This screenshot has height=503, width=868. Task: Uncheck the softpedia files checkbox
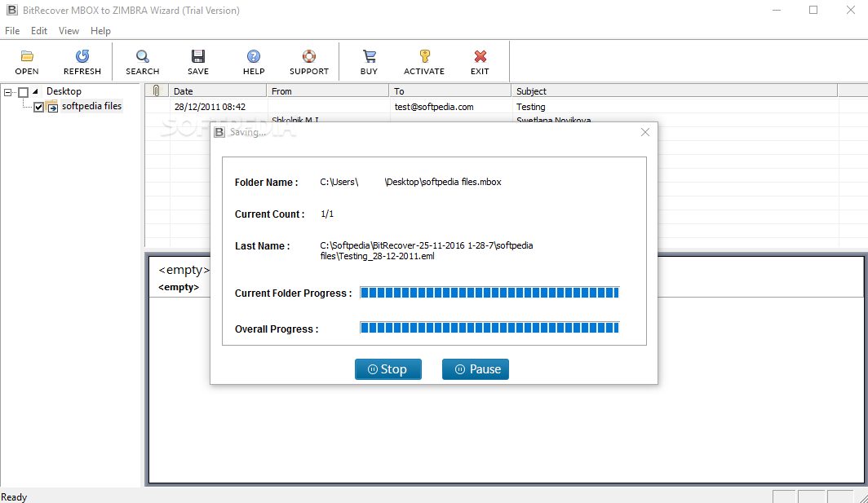pyautogui.click(x=39, y=107)
